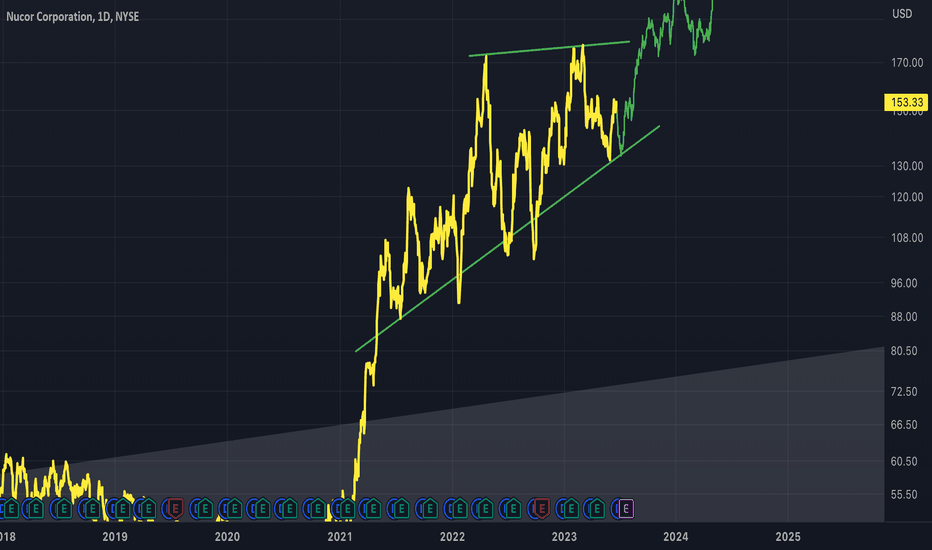Click the first green earnings marker of 2023
Screen dimensions: 932x550
pyautogui.click(x=571, y=509)
